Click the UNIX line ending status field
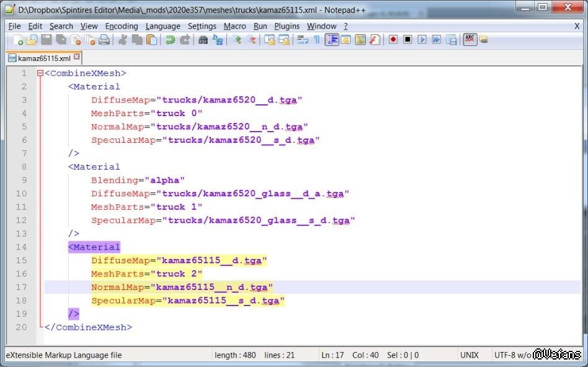 (470, 355)
